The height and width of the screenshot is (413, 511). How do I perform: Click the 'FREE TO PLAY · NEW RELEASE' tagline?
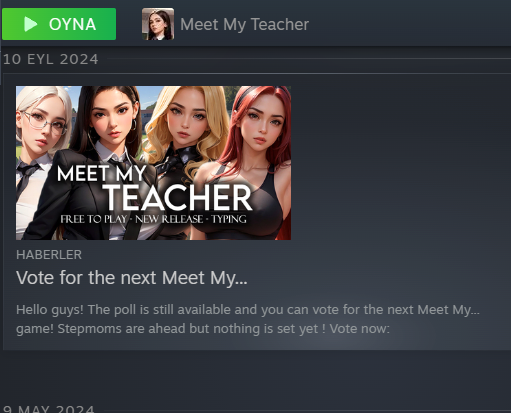[131, 219]
